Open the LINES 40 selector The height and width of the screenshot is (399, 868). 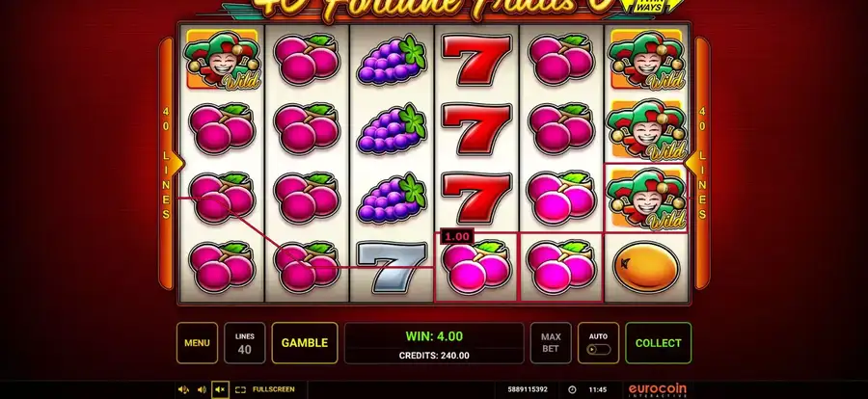coord(245,342)
